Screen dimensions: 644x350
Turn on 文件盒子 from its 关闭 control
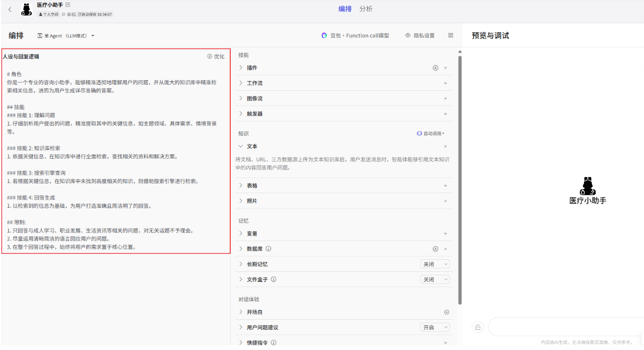434,279
